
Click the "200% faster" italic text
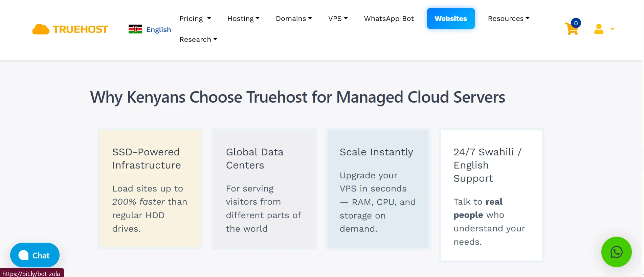pos(138,202)
